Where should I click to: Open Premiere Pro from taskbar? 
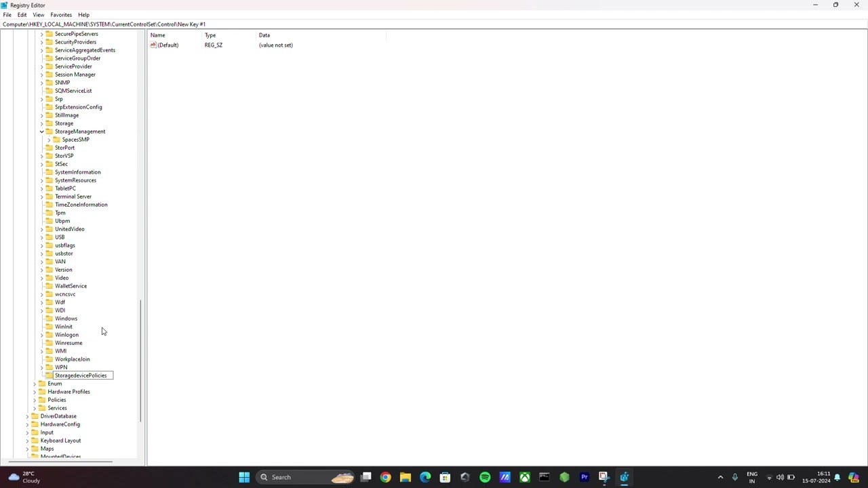tap(584, 477)
